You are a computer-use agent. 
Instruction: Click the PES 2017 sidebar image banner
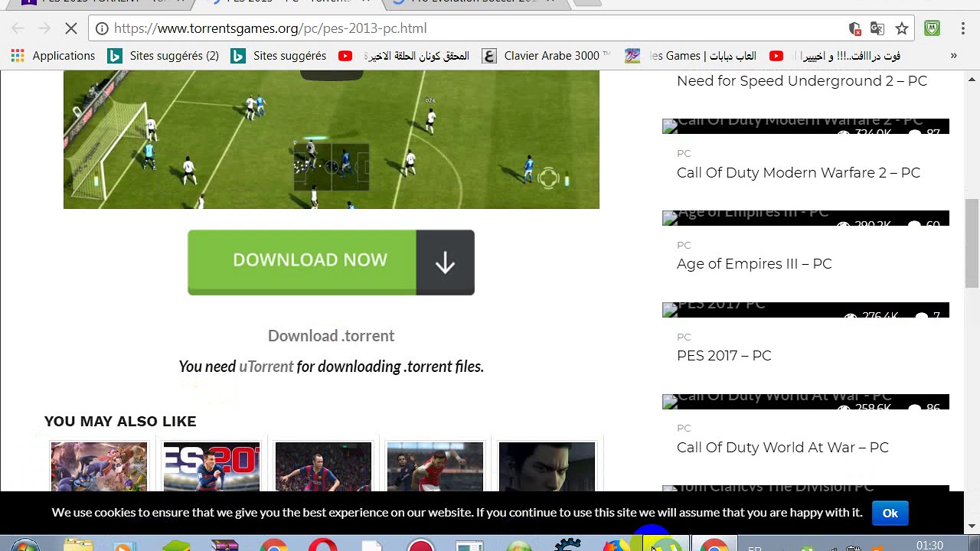point(805,310)
